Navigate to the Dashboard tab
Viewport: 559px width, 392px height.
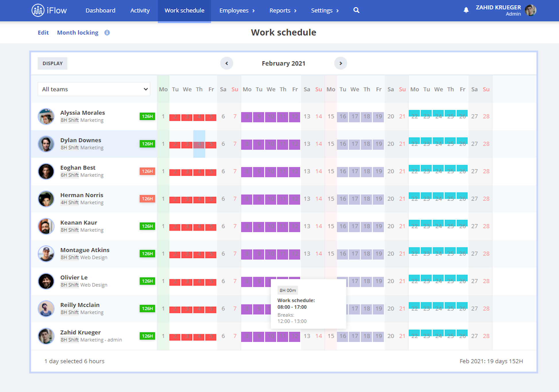click(x=100, y=10)
